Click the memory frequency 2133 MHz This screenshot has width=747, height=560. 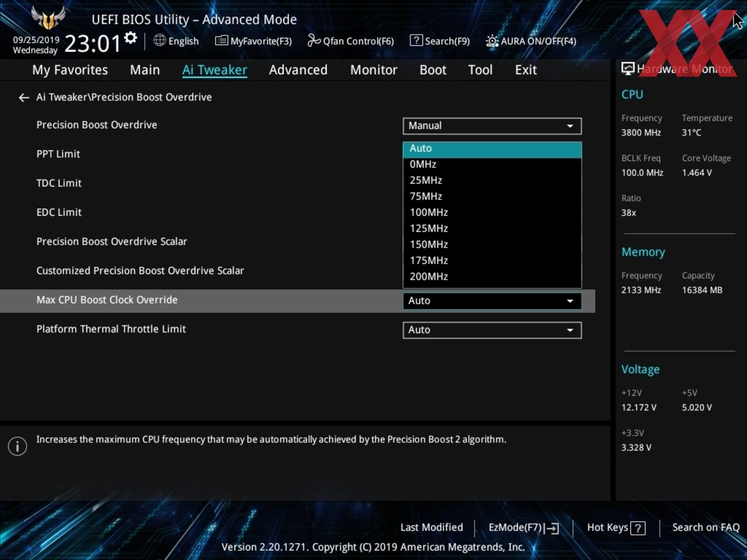pos(641,290)
